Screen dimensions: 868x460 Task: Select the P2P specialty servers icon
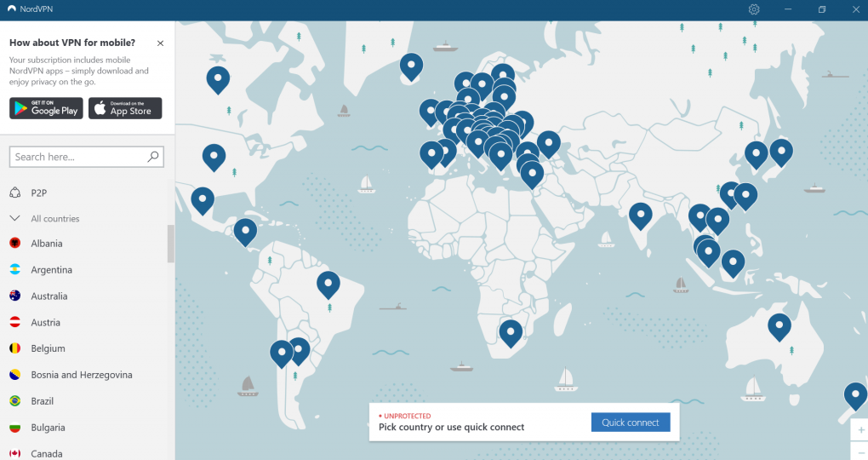click(15, 193)
